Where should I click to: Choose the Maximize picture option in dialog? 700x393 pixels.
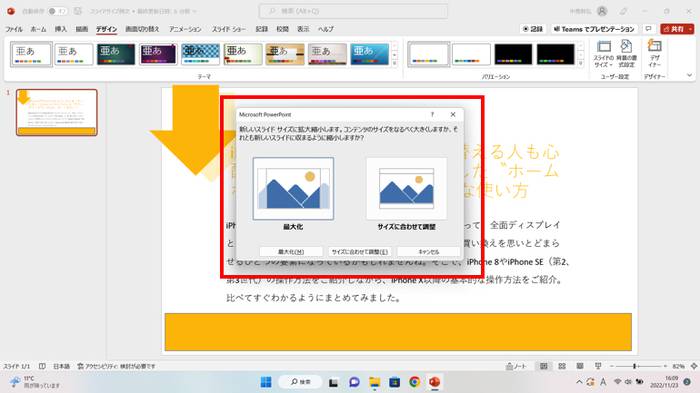pyautogui.click(x=293, y=188)
